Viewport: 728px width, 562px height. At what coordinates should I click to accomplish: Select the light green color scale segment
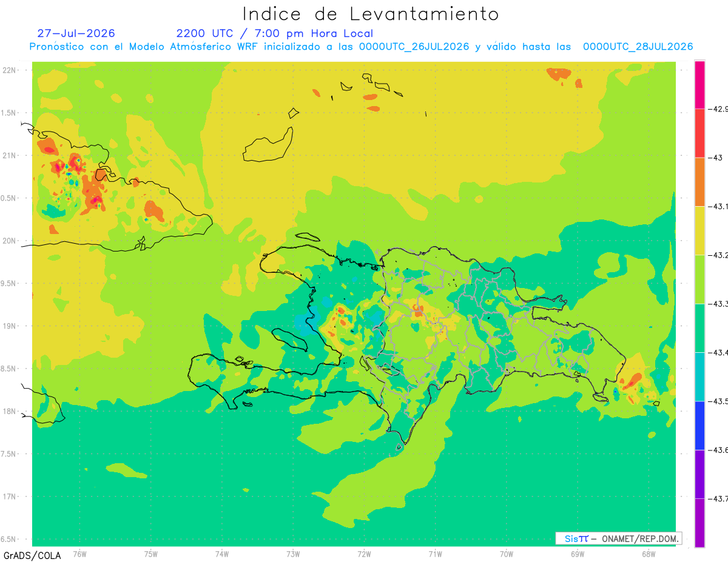point(699,279)
